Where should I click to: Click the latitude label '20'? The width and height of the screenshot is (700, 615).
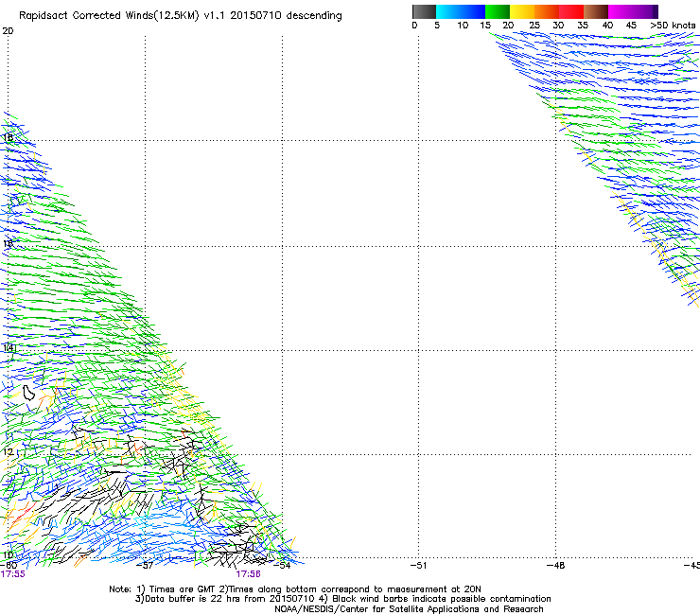[x=8, y=31]
